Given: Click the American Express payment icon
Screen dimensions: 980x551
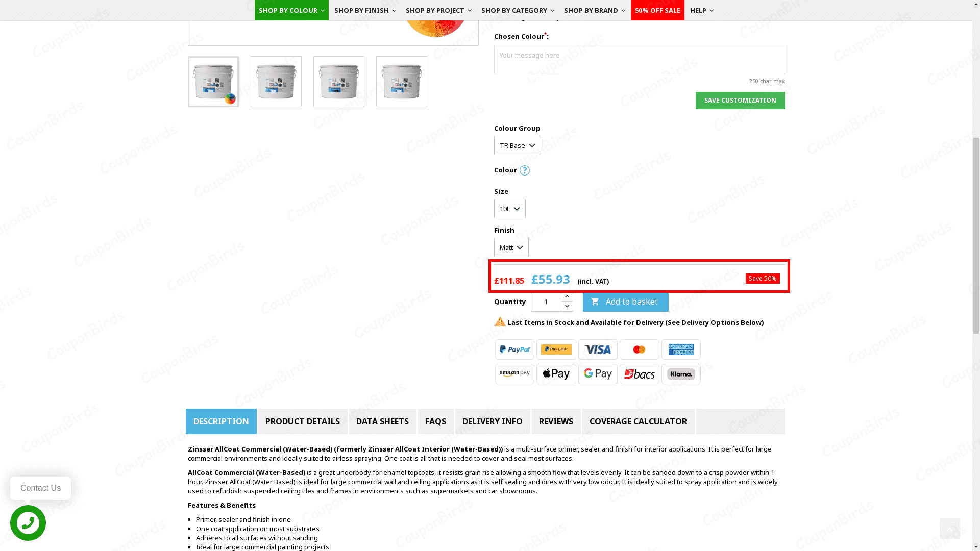Looking at the screenshot, I should (x=681, y=349).
